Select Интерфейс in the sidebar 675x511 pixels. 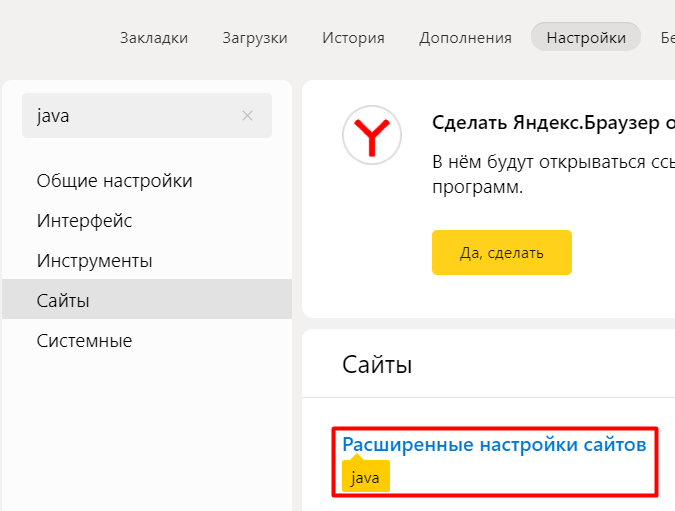tap(84, 220)
